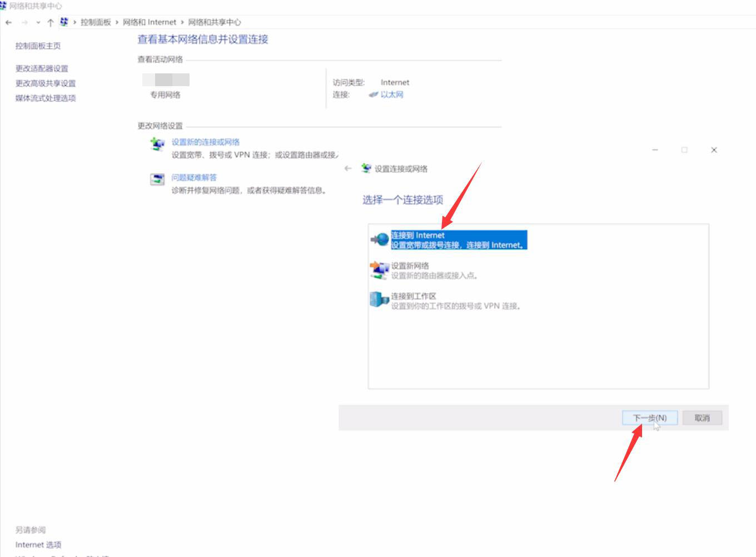Click the address bar Control Panel icon
Viewport: 756px width, 557px height.
[64, 22]
